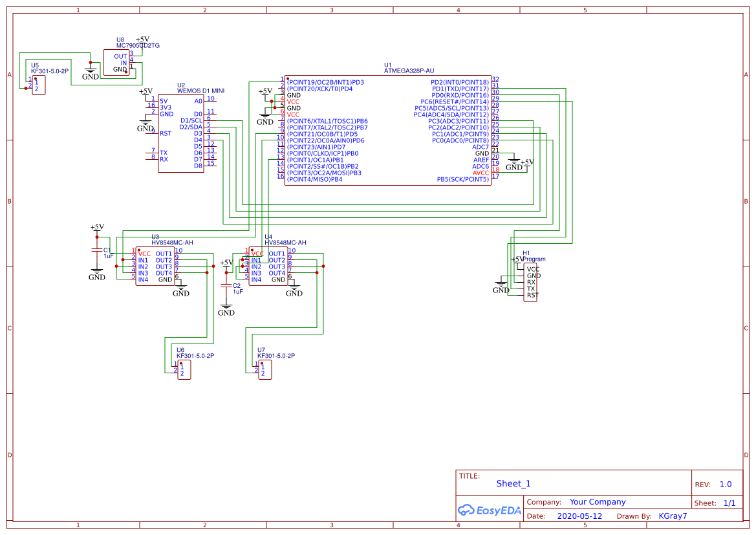Click the sheet number 1/1
Image resolution: width=756 pixels, height=535 pixels.
pos(729,503)
